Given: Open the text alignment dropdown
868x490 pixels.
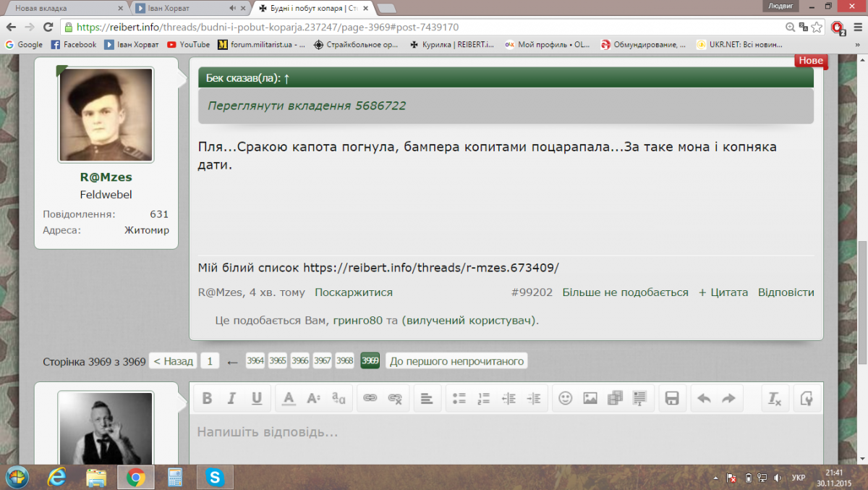Looking at the screenshot, I should (x=427, y=398).
